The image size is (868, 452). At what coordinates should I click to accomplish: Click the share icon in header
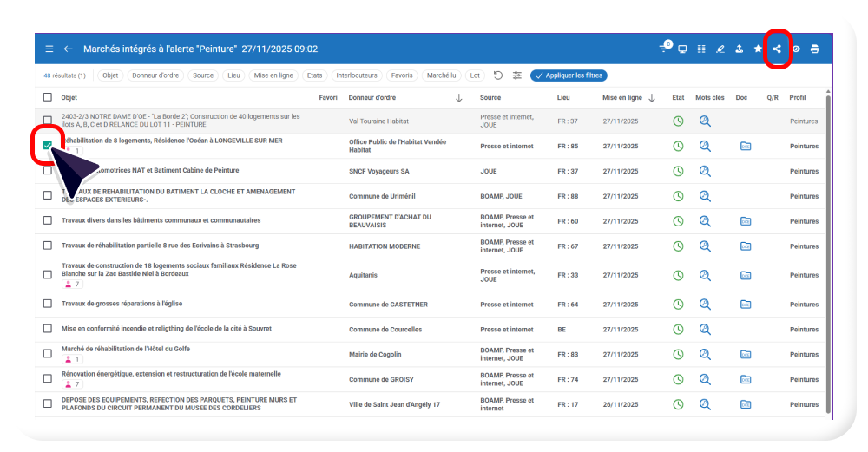(x=777, y=49)
